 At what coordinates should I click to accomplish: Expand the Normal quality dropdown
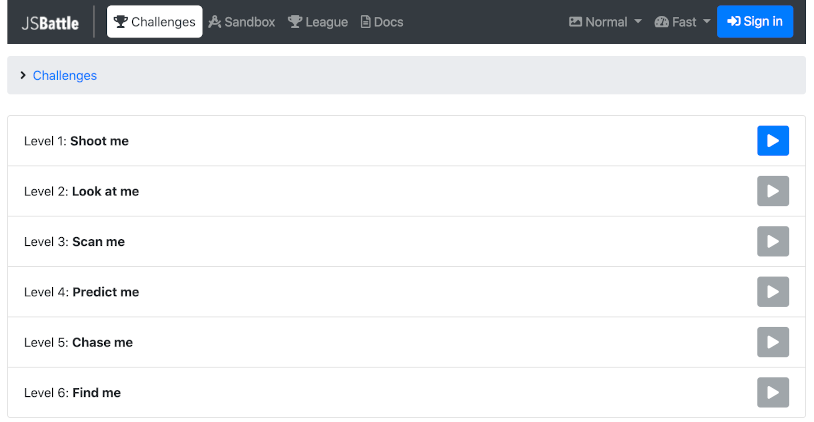click(x=605, y=22)
